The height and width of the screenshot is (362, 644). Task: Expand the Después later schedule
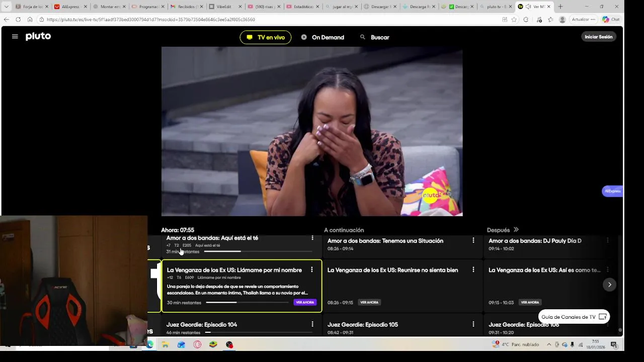[516, 230]
